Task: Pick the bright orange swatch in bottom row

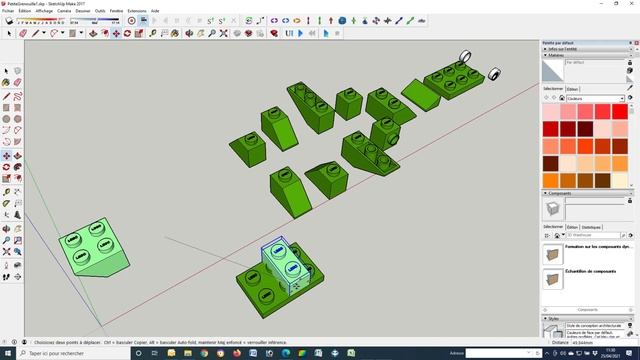Action: pos(551,180)
